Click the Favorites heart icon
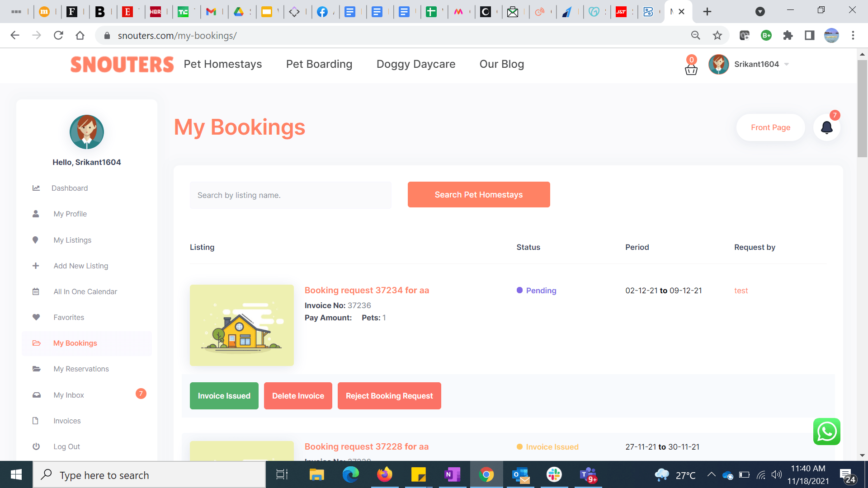 [36, 317]
